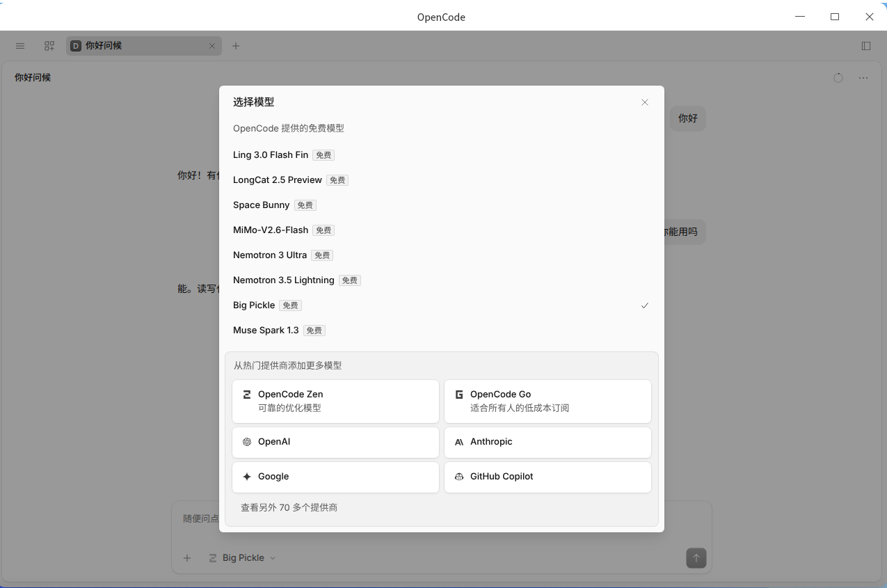Add a new tab with plus icon
Image resolution: width=887 pixels, height=588 pixels.
(x=236, y=46)
